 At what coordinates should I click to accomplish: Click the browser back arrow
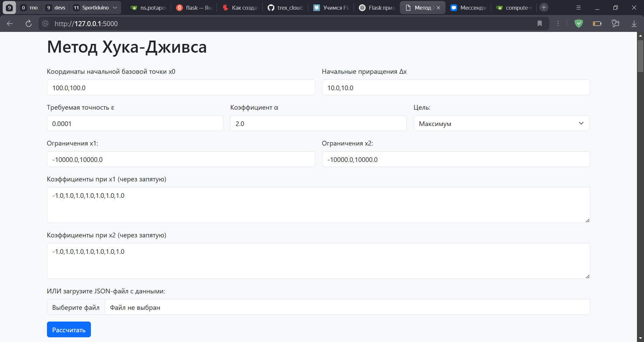pos(10,23)
